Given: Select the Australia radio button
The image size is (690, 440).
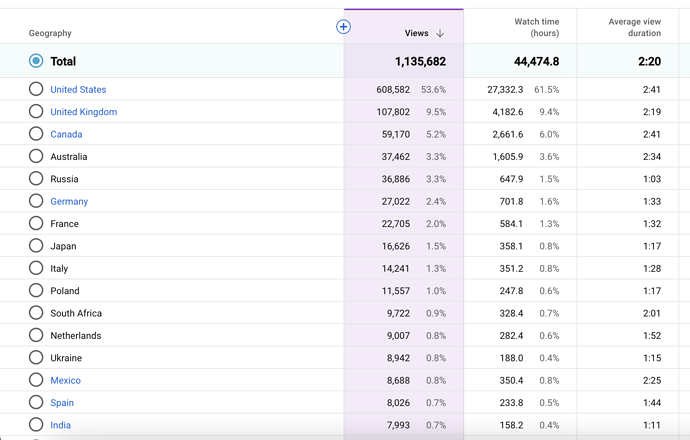Looking at the screenshot, I should coord(36,156).
